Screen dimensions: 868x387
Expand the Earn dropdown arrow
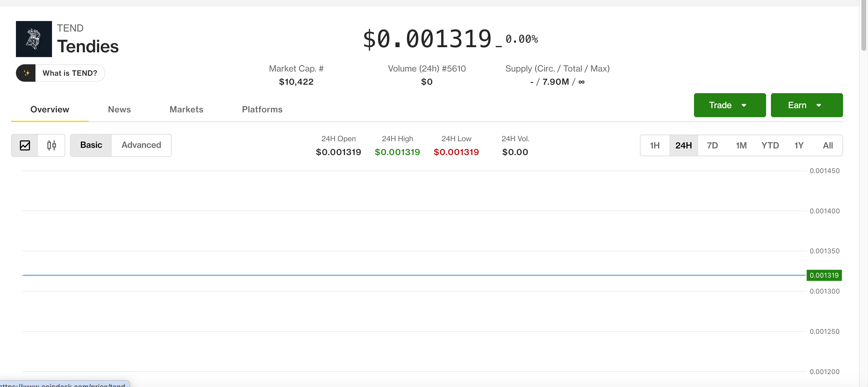click(x=818, y=105)
